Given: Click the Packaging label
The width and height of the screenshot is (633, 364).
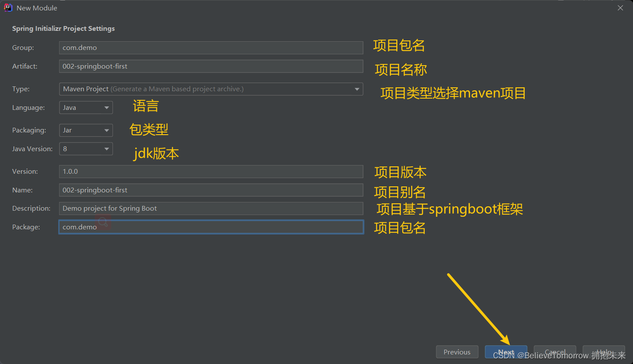Looking at the screenshot, I should [x=29, y=130].
